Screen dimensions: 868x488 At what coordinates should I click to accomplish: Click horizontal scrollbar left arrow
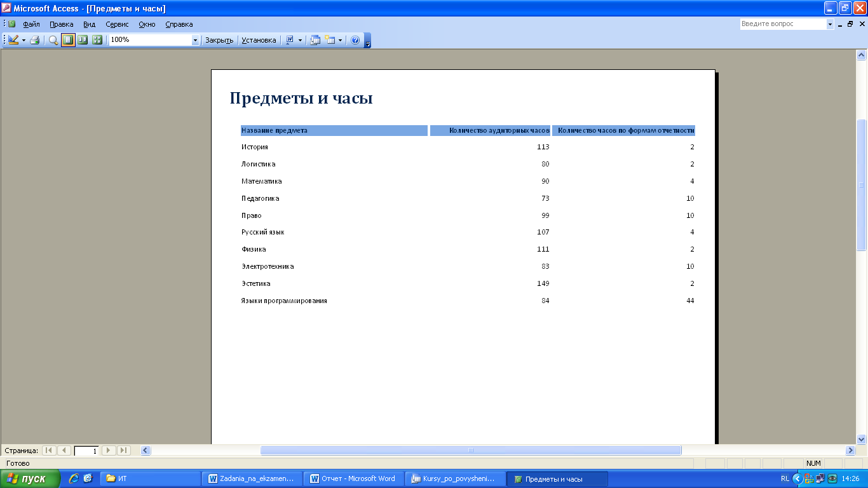pos(146,451)
